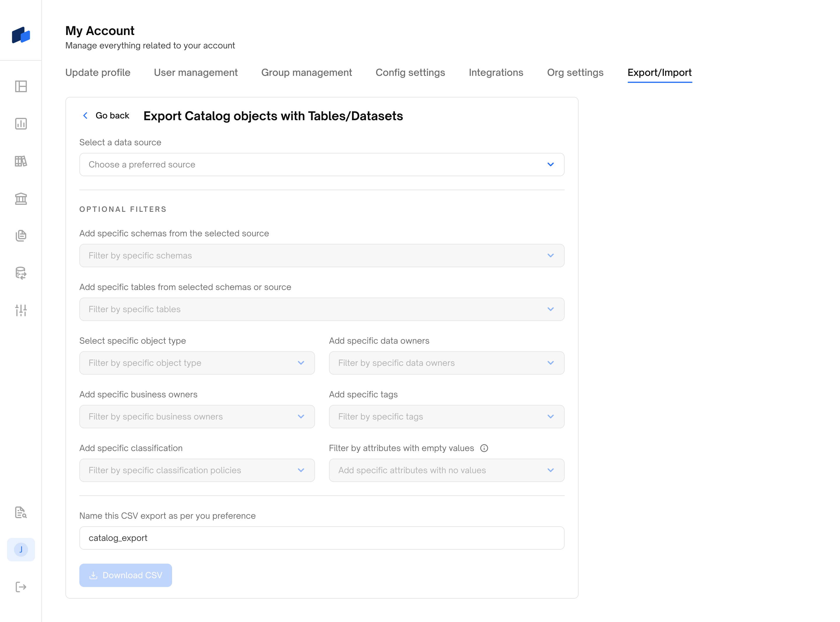Open the database sync sidebar icon

[21, 273]
